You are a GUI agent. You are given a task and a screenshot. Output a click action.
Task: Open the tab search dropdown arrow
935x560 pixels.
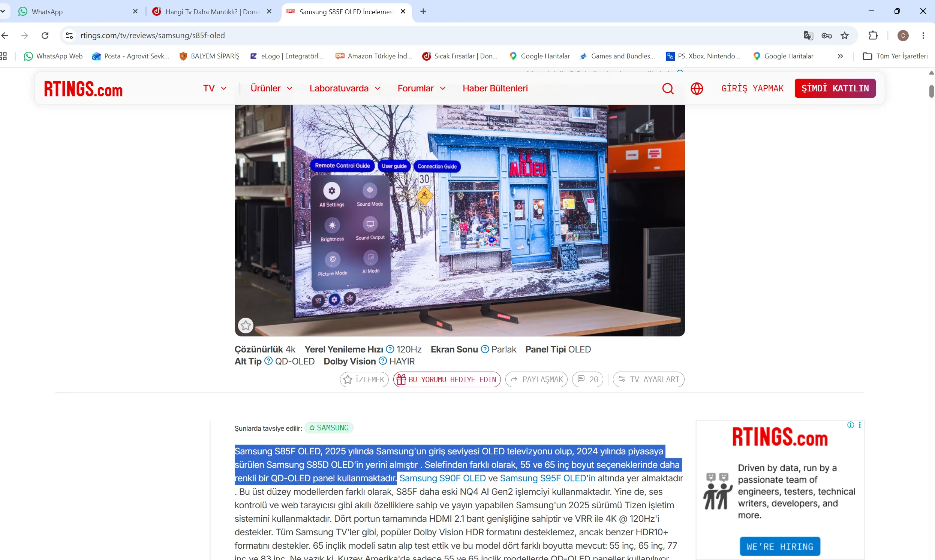pos(3,12)
